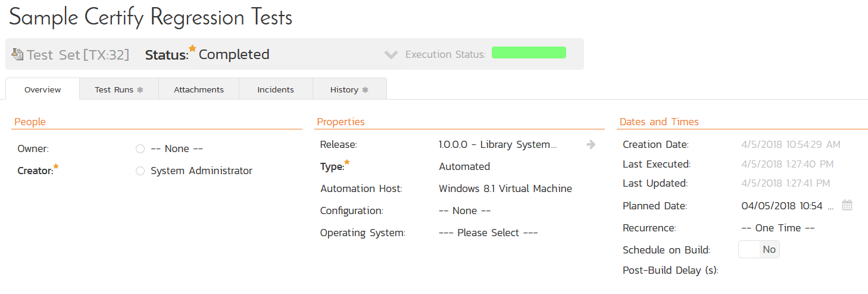The height and width of the screenshot is (294, 868).
Task: Click the title Sample Certify Regression Tests
Action: 151,17
